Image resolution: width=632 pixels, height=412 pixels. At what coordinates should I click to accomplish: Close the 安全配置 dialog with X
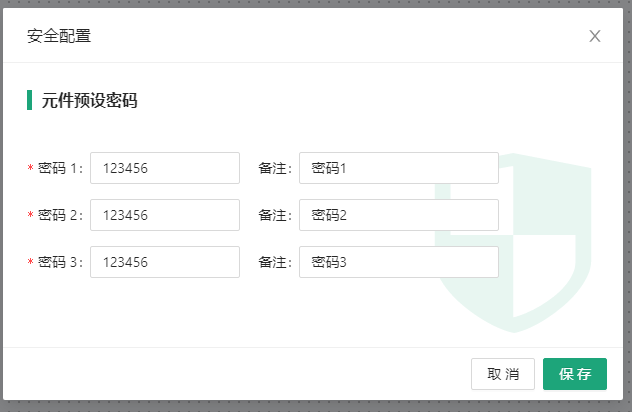[x=594, y=37]
